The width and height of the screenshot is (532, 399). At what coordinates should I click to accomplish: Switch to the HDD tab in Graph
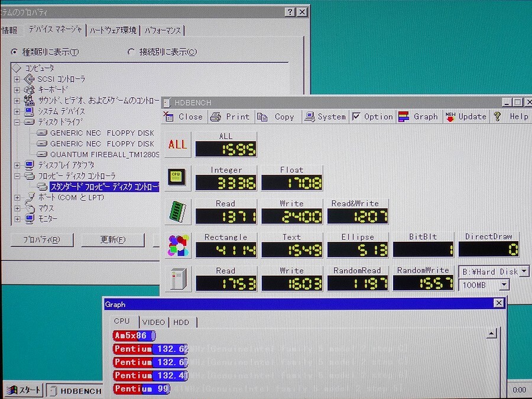(x=181, y=322)
